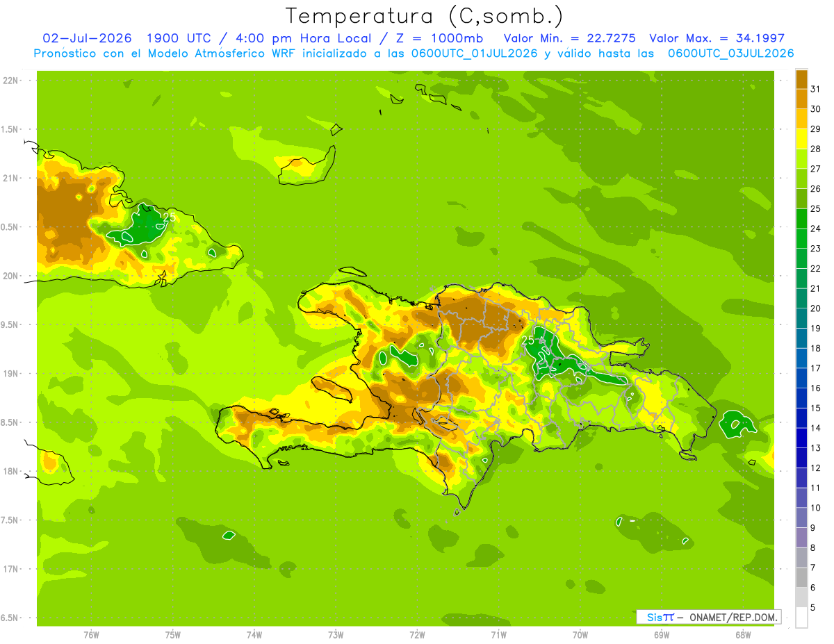Image resolution: width=834 pixels, height=644 pixels.
Task: Click the legend value "8"
Action: pyautogui.click(x=813, y=548)
